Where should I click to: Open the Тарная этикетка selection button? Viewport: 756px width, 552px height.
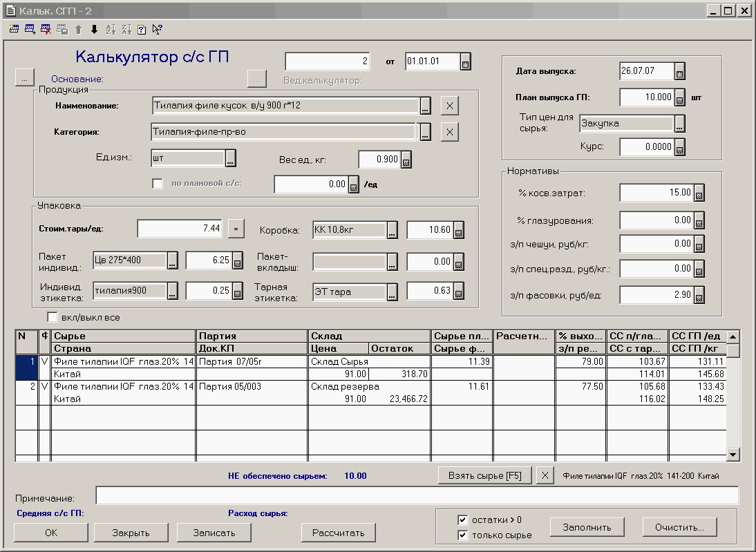coord(392,292)
